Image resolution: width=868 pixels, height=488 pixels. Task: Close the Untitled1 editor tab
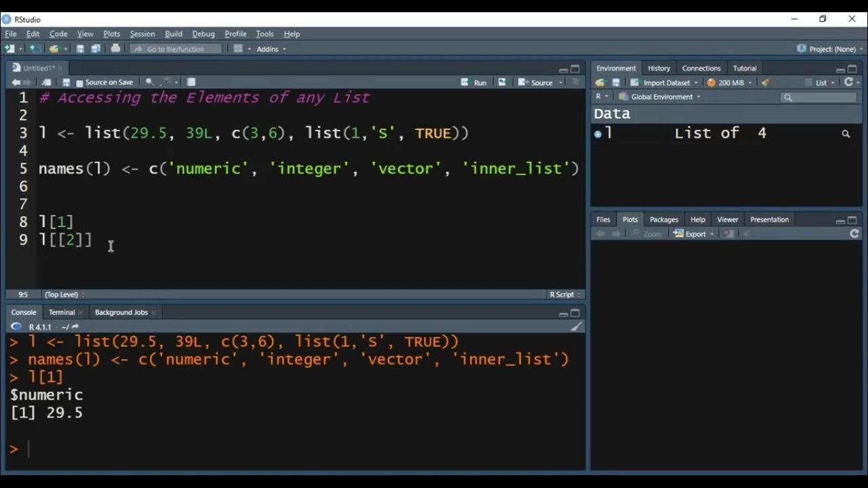tap(60, 68)
